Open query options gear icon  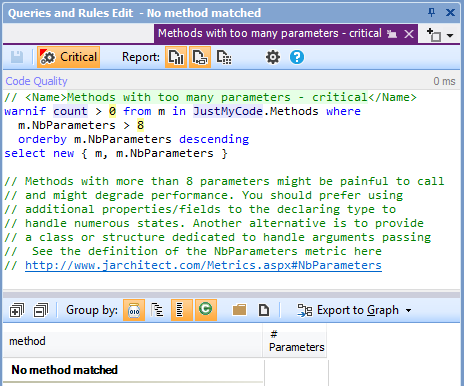tap(273, 57)
